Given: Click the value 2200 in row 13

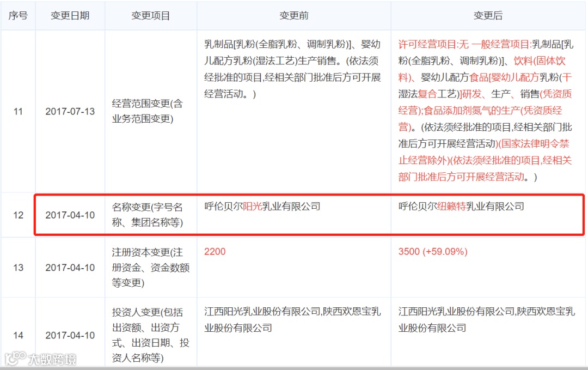Looking at the screenshot, I should point(215,251).
